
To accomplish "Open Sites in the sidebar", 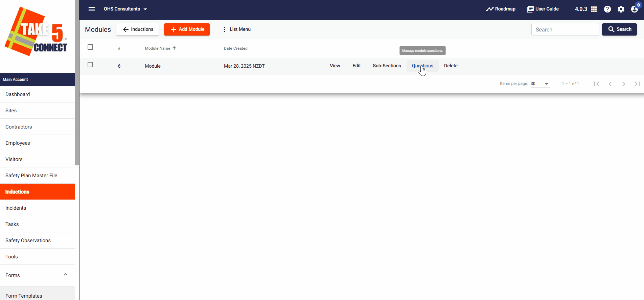I will coord(38,111).
